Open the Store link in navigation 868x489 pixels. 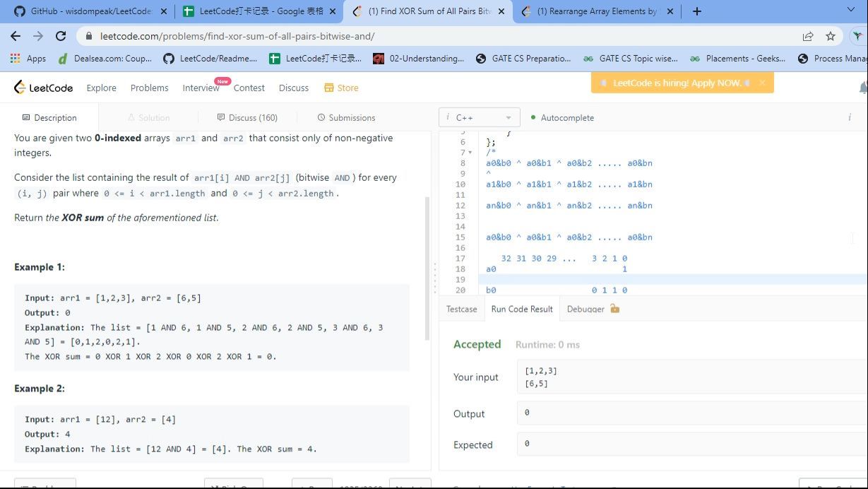click(x=341, y=88)
